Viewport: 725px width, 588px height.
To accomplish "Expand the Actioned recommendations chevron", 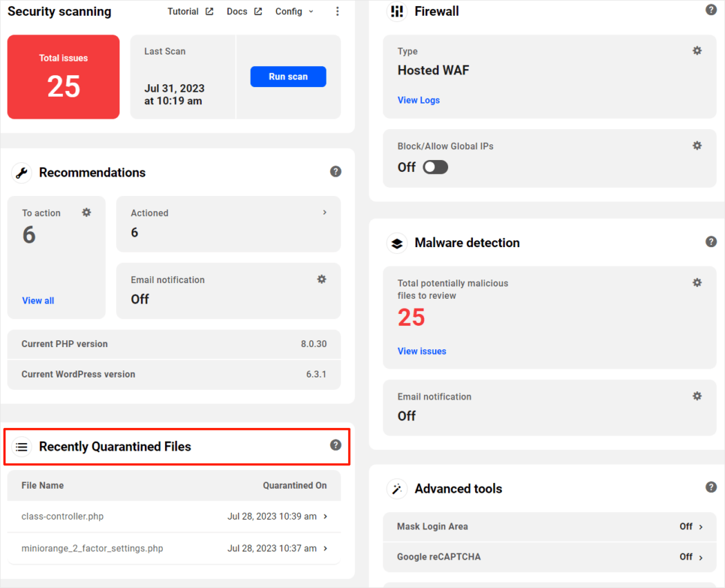I will (324, 213).
